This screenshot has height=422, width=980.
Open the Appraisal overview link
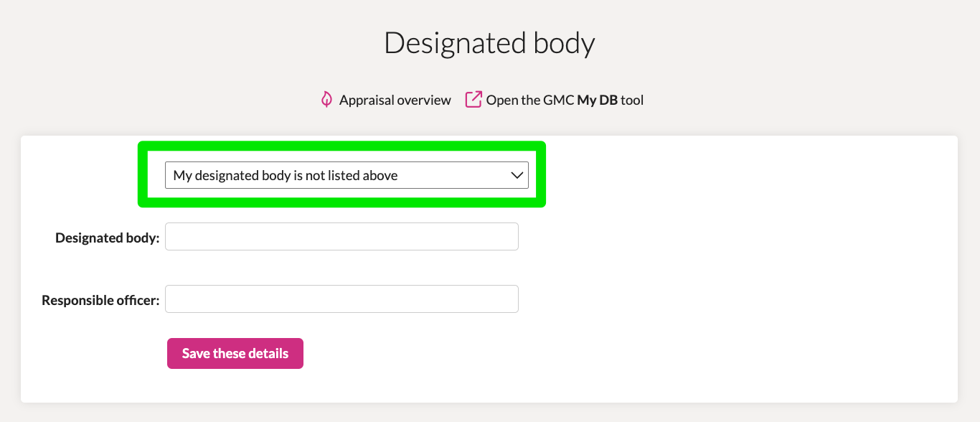click(386, 100)
